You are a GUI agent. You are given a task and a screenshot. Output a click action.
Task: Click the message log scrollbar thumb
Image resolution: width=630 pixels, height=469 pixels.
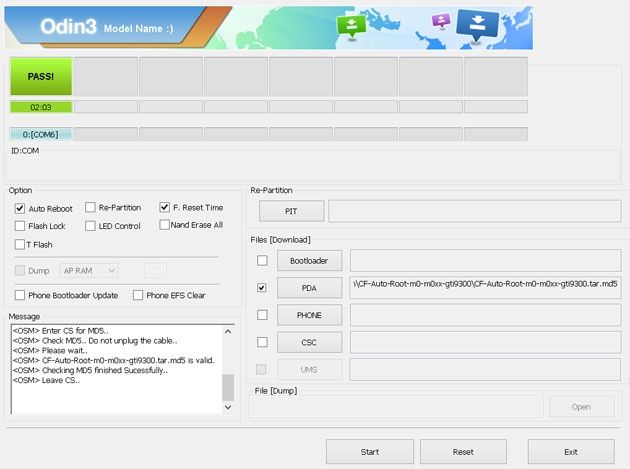pyautogui.click(x=228, y=387)
